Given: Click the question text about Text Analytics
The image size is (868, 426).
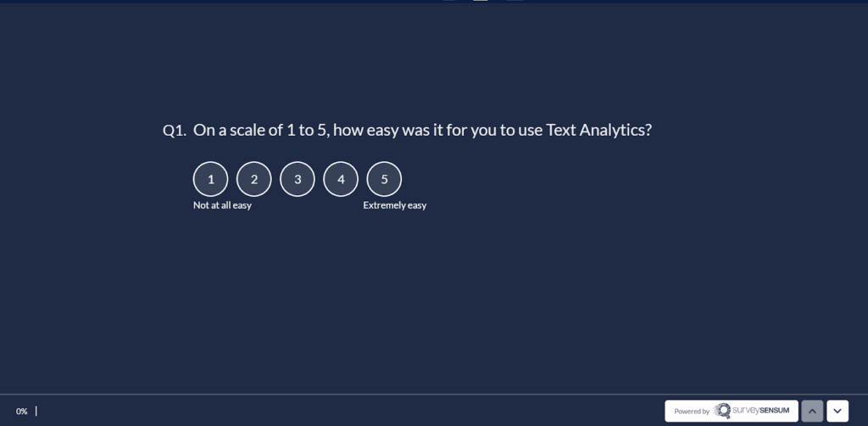Looking at the screenshot, I should pos(422,131).
